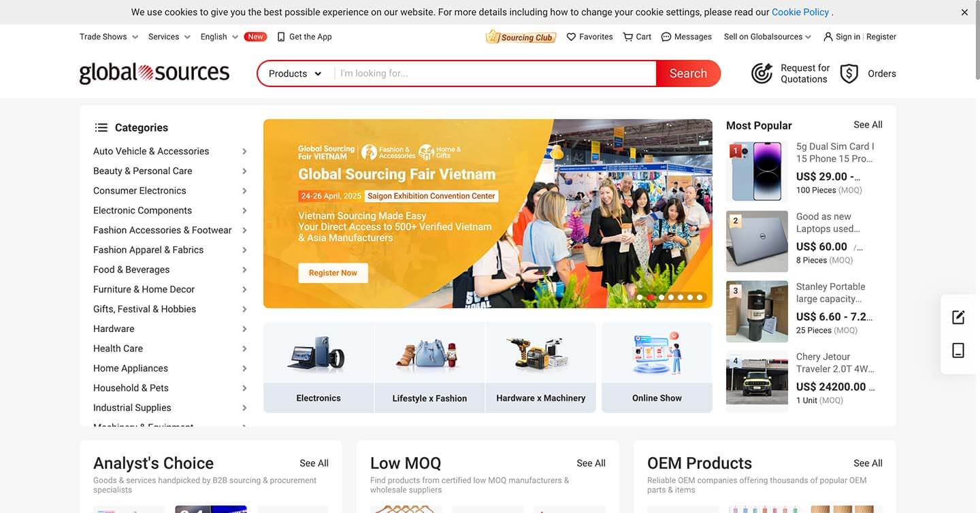This screenshot has width=980, height=513.
Task: Open the English language selector
Action: (219, 37)
